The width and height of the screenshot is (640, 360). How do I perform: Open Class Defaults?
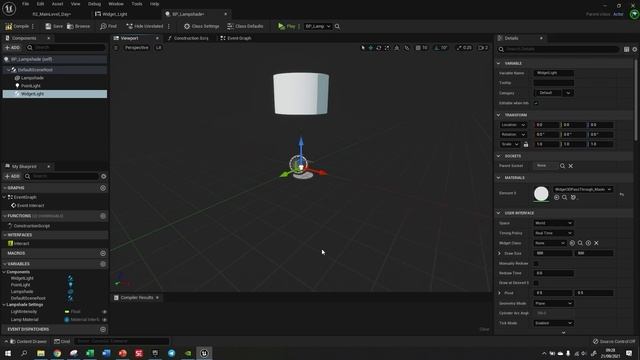[245, 26]
